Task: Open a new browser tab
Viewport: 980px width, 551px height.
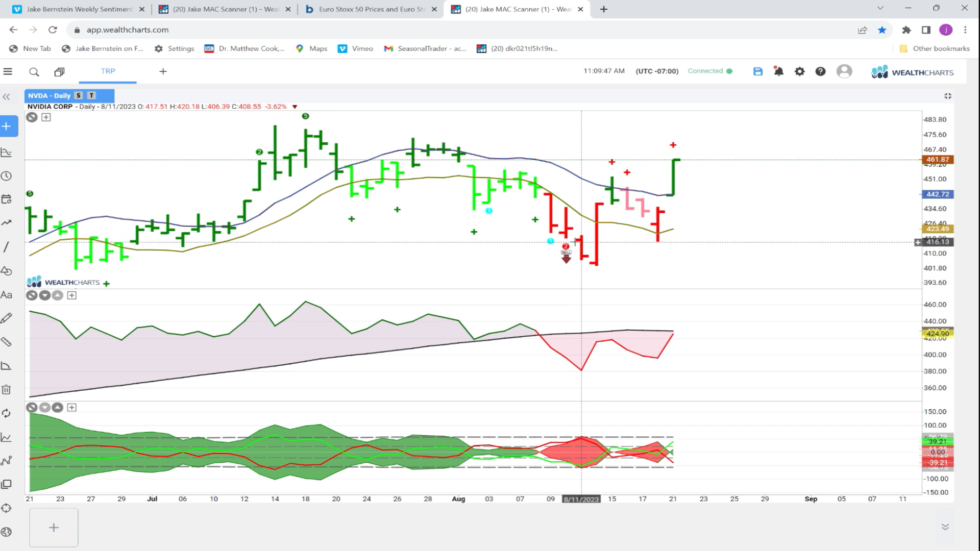Action: click(x=604, y=9)
